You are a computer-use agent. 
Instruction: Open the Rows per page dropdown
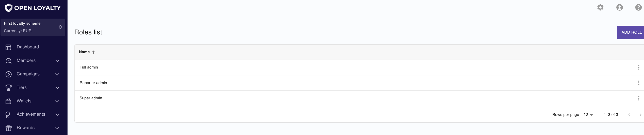pyautogui.click(x=588, y=115)
